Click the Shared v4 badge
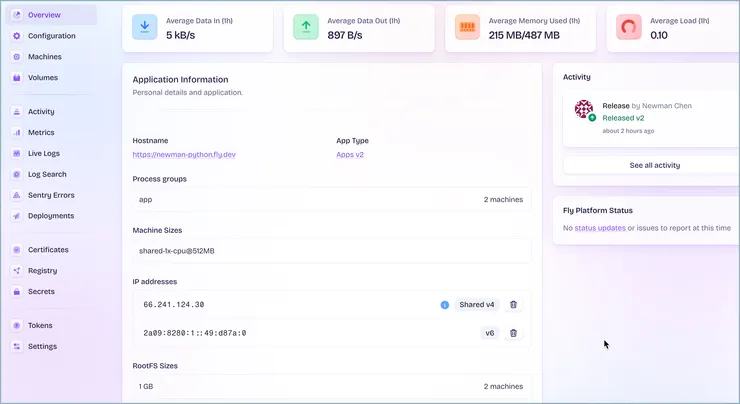Viewport: 740px width, 404px height. (477, 305)
